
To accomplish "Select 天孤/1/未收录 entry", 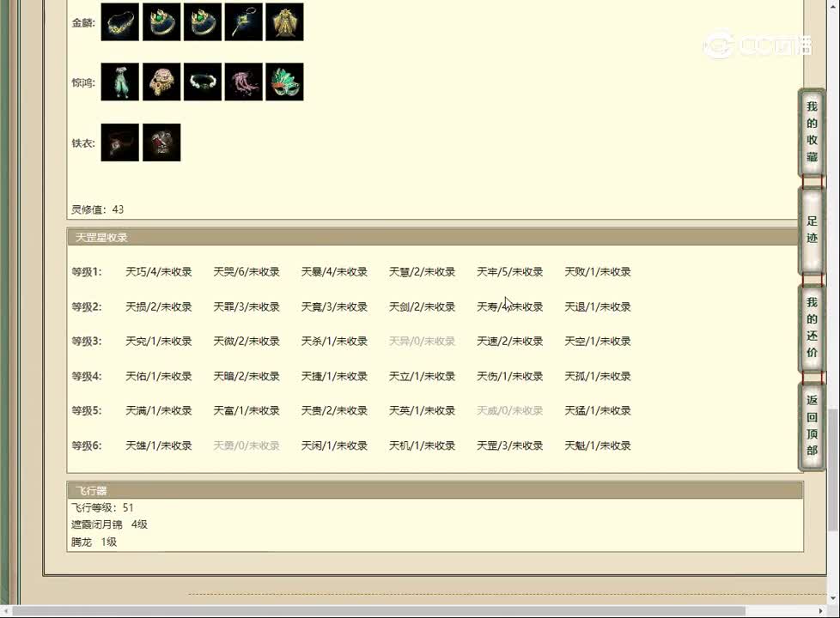I will (x=598, y=377).
